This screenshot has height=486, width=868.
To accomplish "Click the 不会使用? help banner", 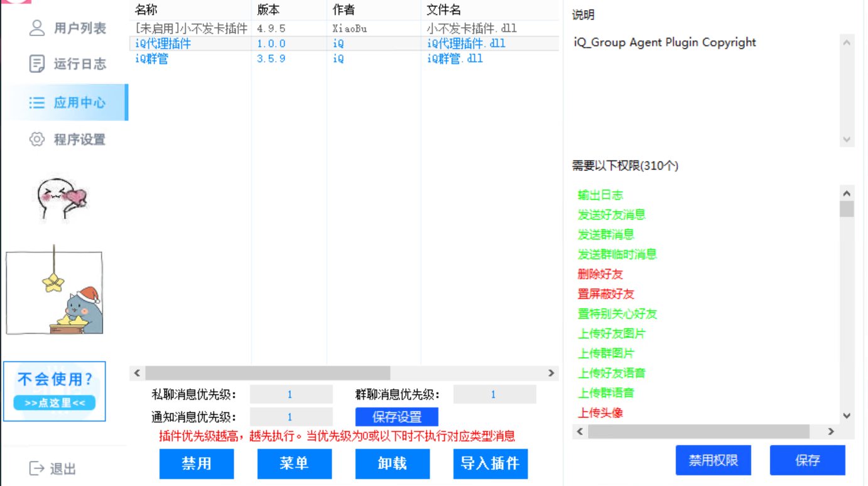I will pos(55,391).
